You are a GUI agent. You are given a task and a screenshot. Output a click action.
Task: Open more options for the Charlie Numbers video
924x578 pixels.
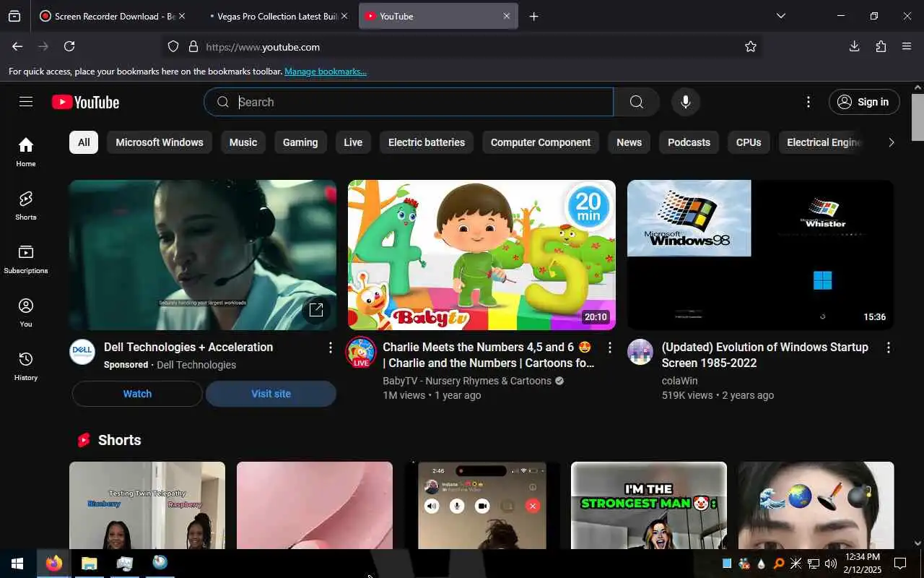[609, 348]
